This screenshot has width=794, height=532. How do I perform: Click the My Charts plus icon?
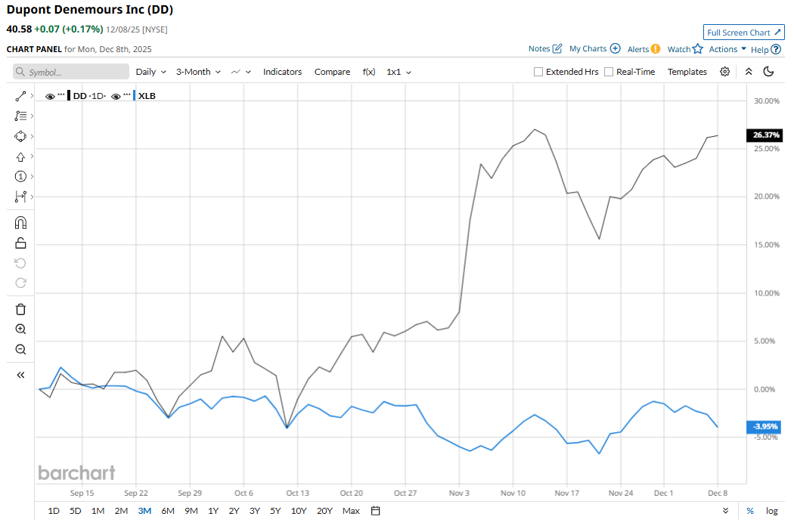point(616,48)
